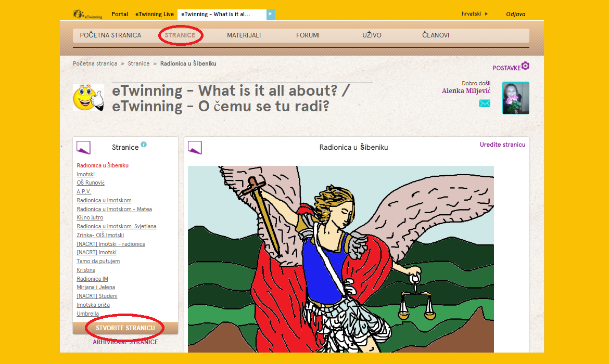Image resolution: width=609 pixels, height=364 pixels.
Task: Open ARHIVIRANE STRANICE link
Action: tap(125, 342)
